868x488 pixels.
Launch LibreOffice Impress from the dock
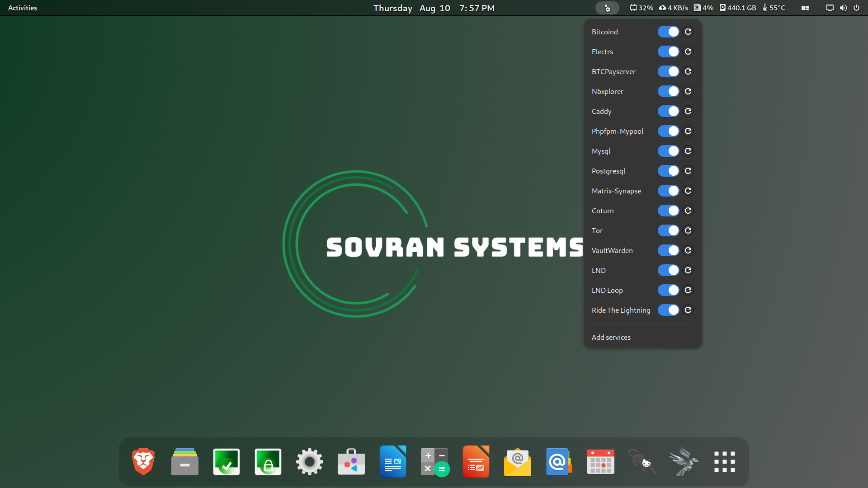coord(476,462)
